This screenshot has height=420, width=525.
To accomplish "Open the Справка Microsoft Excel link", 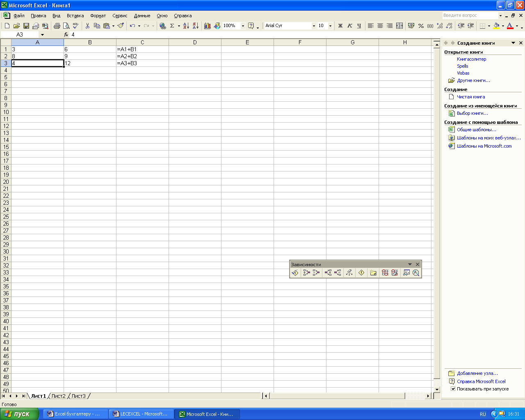I will [x=481, y=381].
